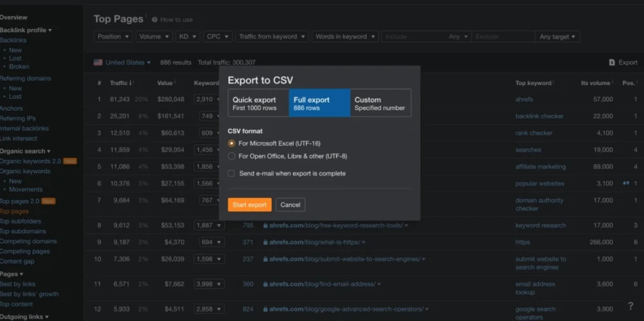Click the lock icon beside free-keyword-research-tools URL
The width and height of the screenshot is (644, 321).
[265, 225]
